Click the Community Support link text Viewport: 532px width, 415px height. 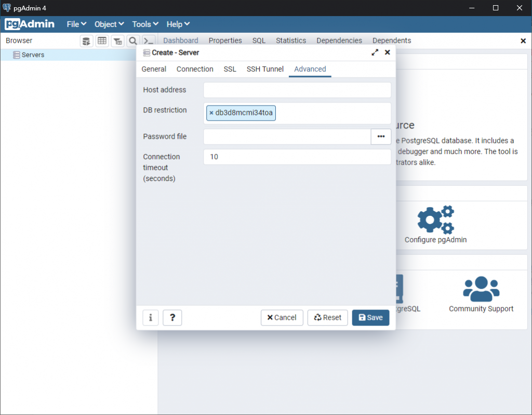point(481,309)
